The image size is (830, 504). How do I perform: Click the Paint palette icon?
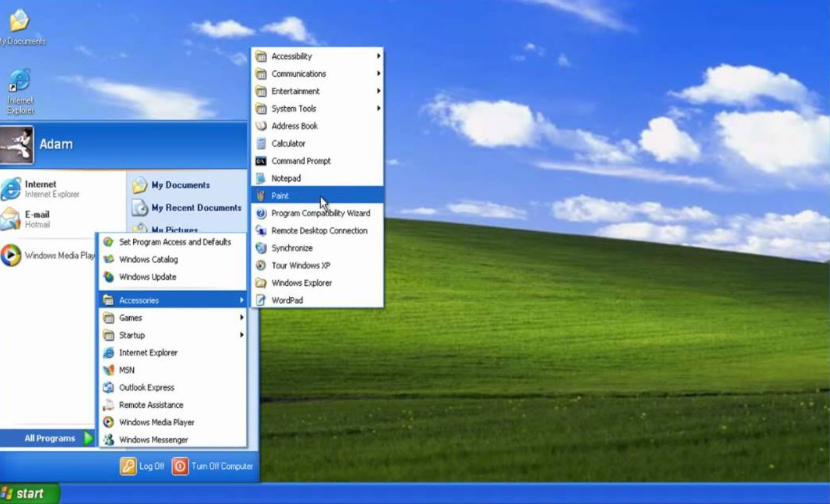[261, 195]
